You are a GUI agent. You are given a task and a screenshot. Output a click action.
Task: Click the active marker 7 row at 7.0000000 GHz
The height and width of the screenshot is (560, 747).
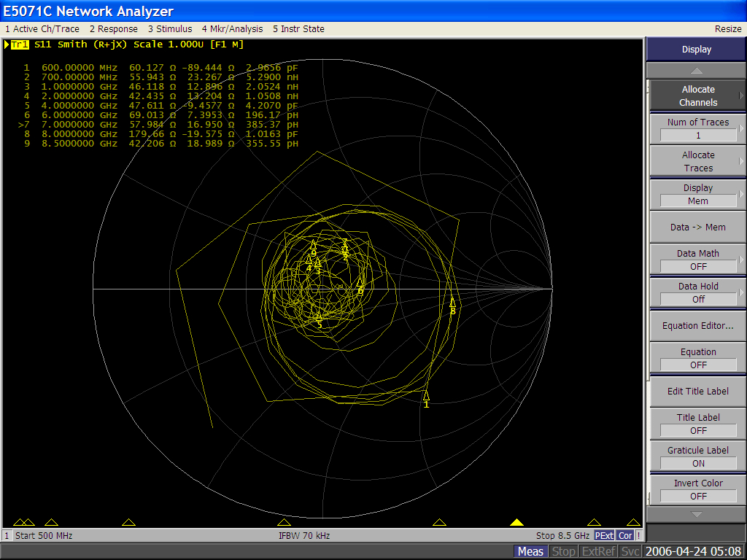(158, 125)
